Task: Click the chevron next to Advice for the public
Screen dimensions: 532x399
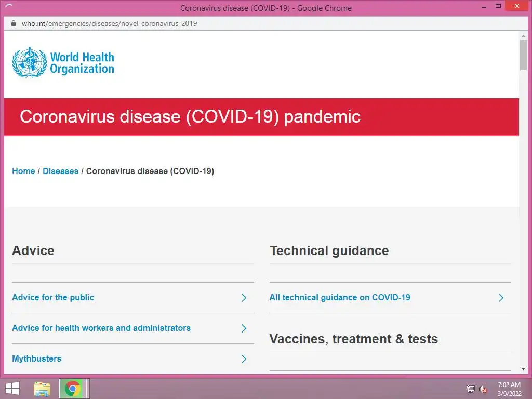Action: (244, 298)
